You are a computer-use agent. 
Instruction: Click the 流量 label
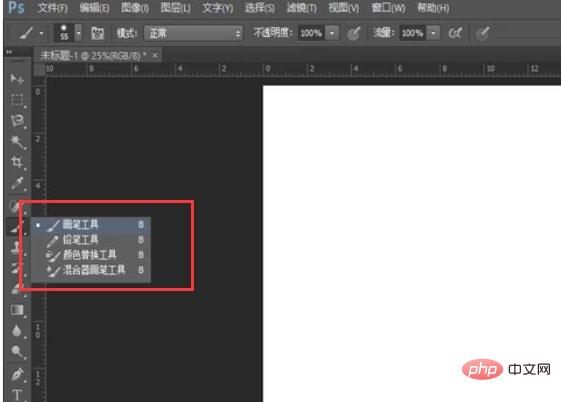point(384,33)
